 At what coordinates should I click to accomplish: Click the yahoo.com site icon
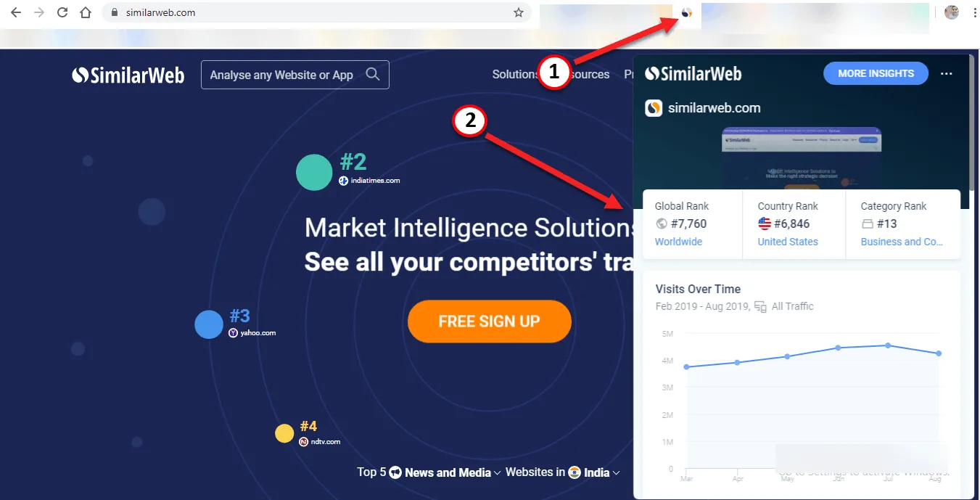point(234,333)
